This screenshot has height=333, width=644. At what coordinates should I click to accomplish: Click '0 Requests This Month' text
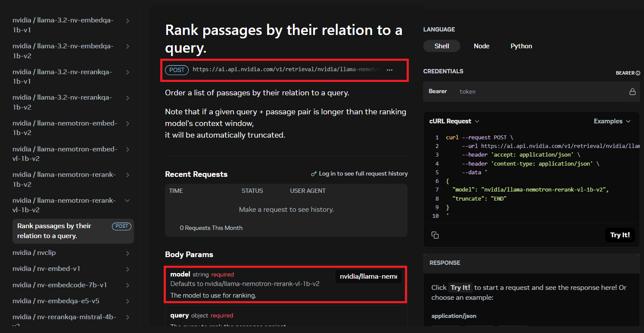click(x=211, y=228)
